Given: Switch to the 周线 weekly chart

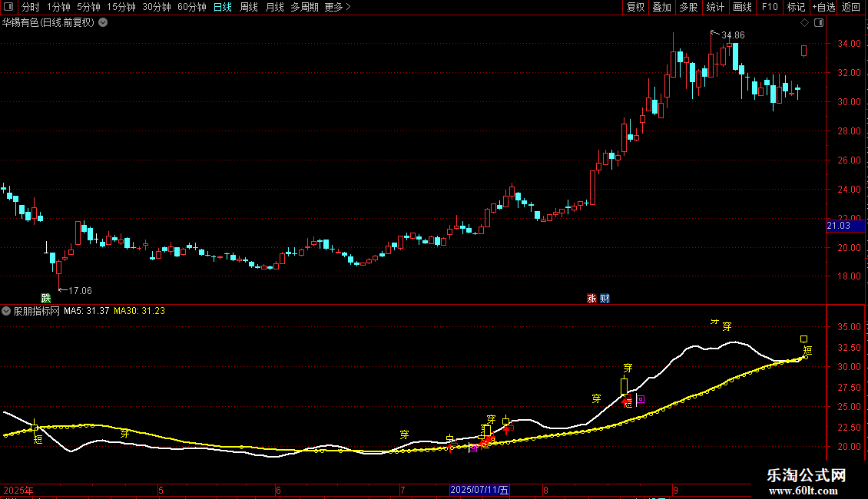Looking at the screenshot, I should [249, 7].
